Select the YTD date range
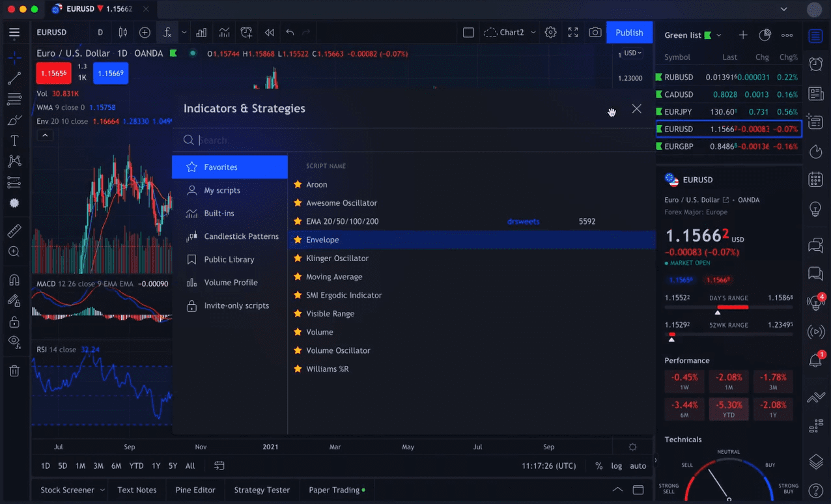831x504 pixels. pyautogui.click(x=136, y=466)
